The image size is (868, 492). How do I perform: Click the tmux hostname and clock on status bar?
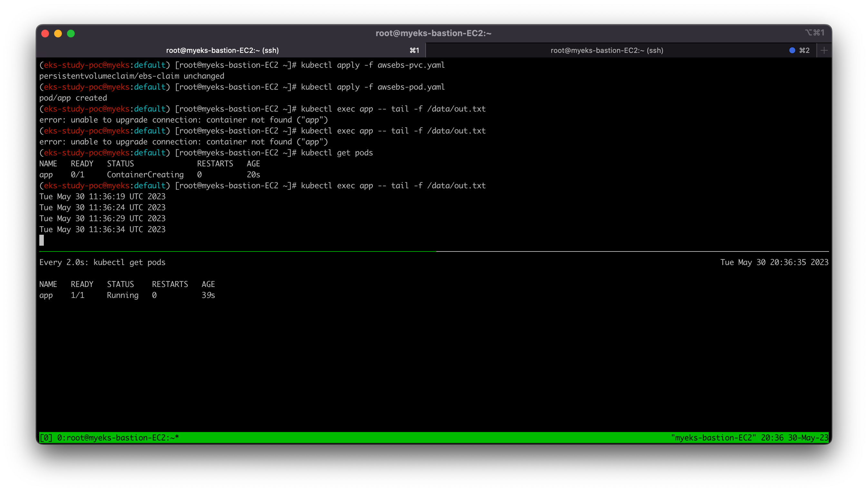click(749, 438)
